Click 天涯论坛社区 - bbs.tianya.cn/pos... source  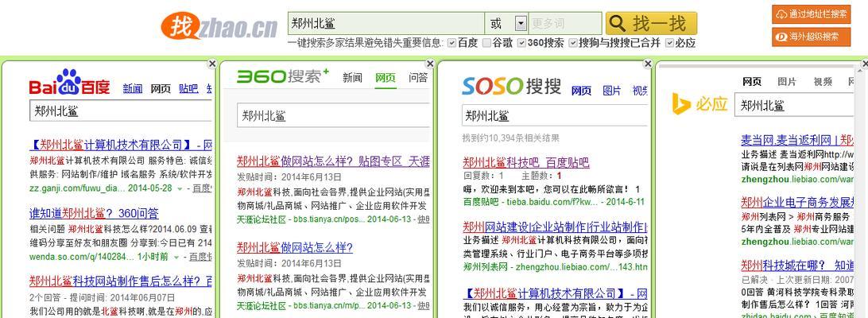(x=302, y=219)
